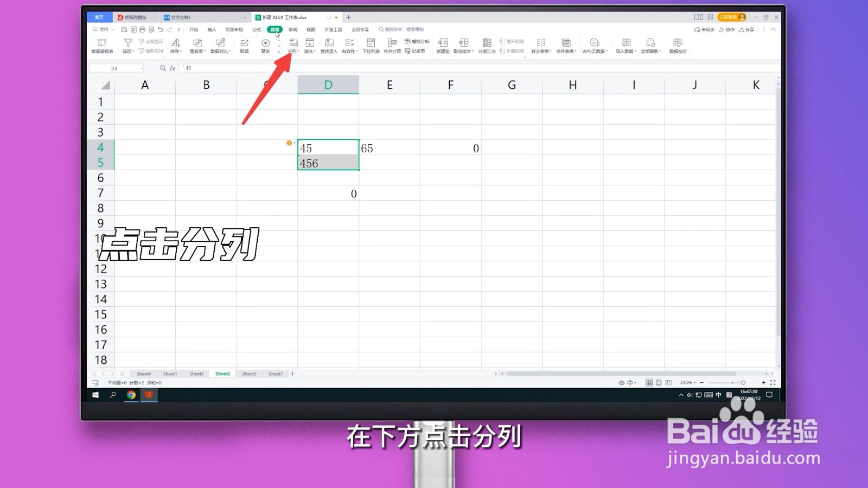Expand the Name Box dropdown arrow

pos(142,68)
